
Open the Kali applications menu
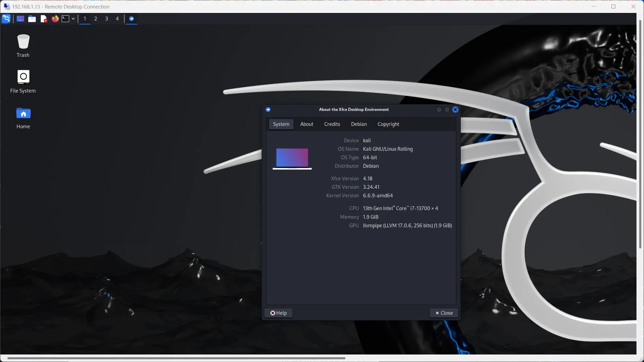(6, 19)
